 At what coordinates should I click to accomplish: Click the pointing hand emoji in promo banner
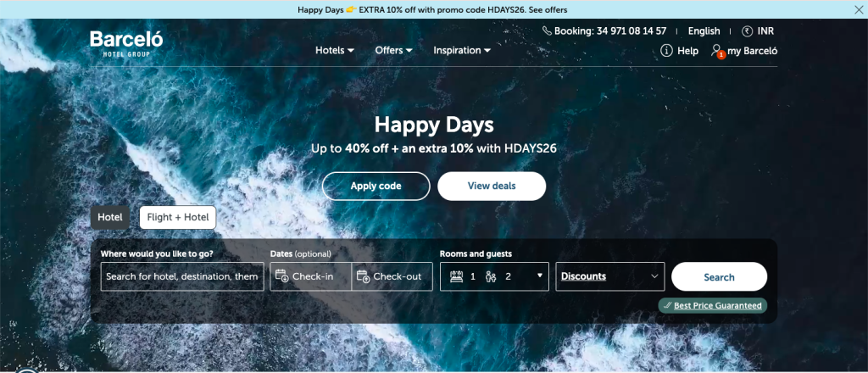tap(350, 9)
